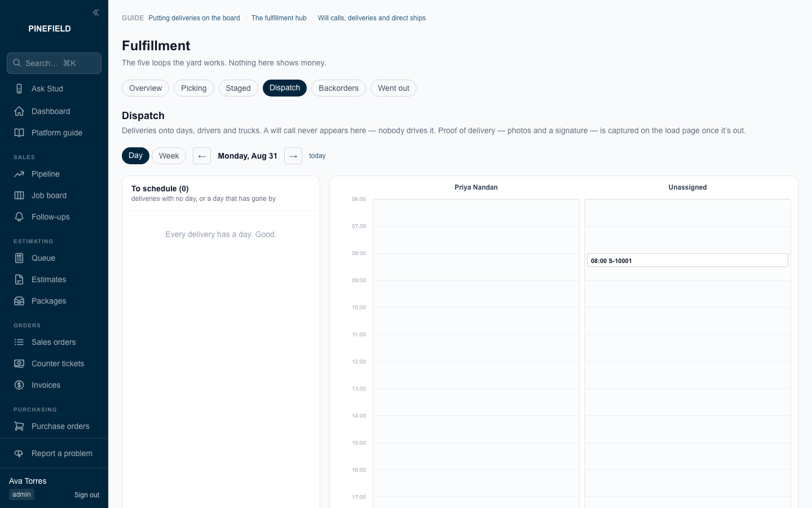The width and height of the screenshot is (812, 508).
Task: Open Follow-ups
Action: click(x=54, y=217)
